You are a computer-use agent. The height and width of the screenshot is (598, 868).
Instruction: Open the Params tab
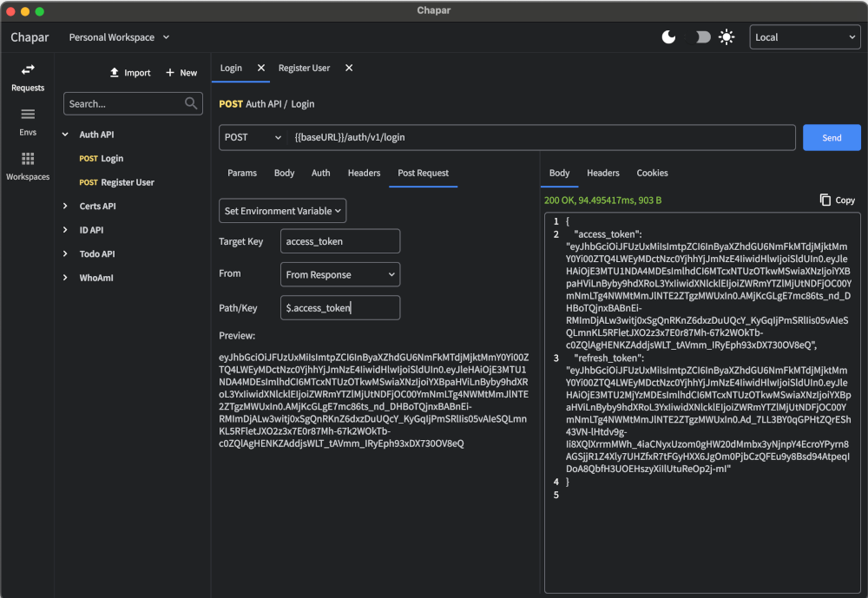(242, 173)
